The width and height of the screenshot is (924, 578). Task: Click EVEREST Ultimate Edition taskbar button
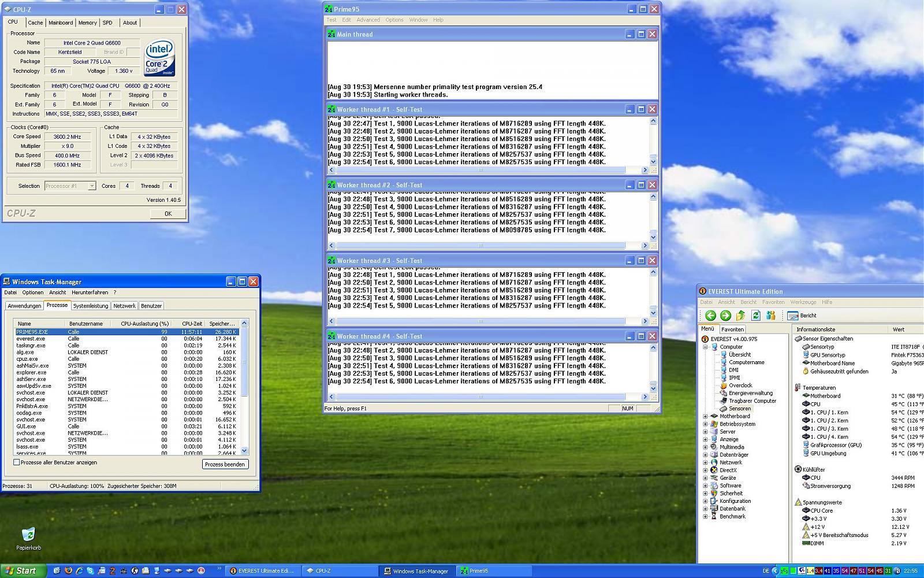(263, 571)
